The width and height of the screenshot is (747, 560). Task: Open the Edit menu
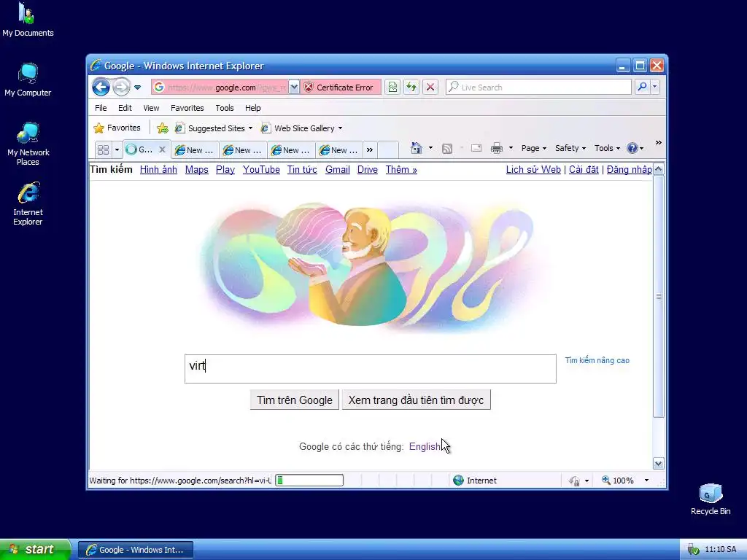125,108
